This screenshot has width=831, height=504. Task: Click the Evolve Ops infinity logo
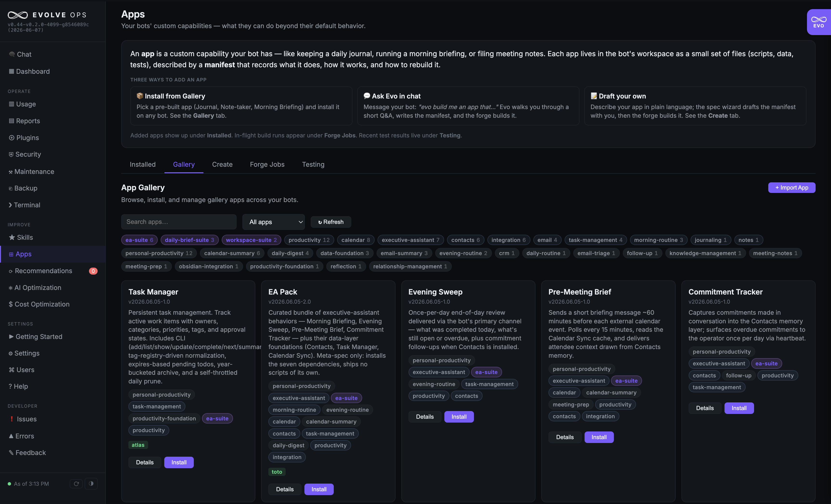click(18, 15)
